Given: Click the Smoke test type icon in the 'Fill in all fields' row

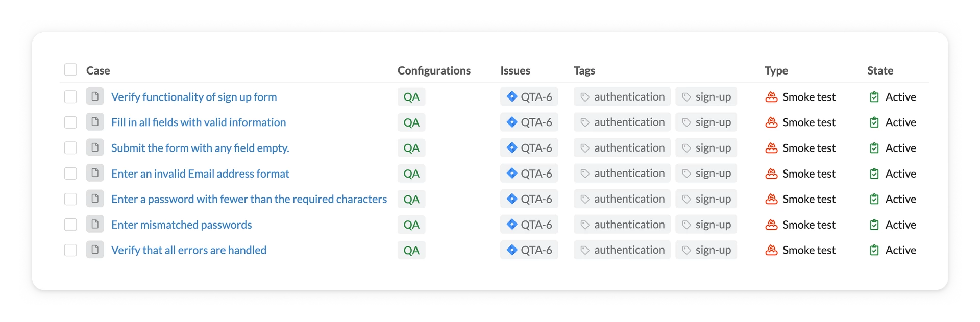Looking at the screenshot, I should click(x=771, y=122).
